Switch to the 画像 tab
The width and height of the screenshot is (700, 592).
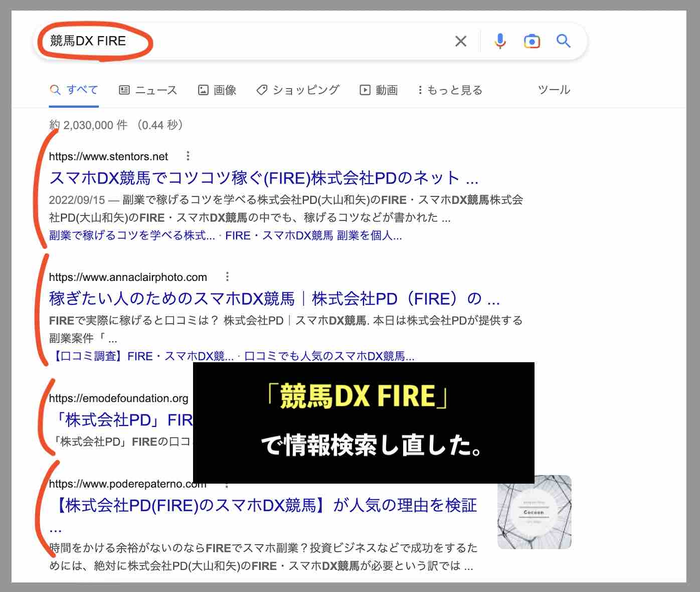click(217, 90)
